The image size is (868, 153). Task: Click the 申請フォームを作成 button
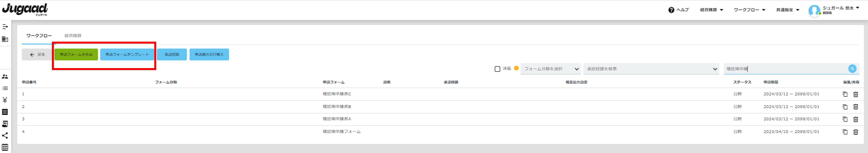[x=76, y=54]
